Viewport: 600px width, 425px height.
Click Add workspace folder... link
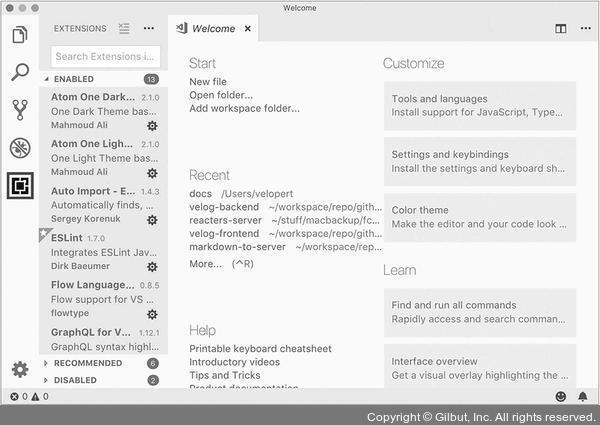[244, 109]
